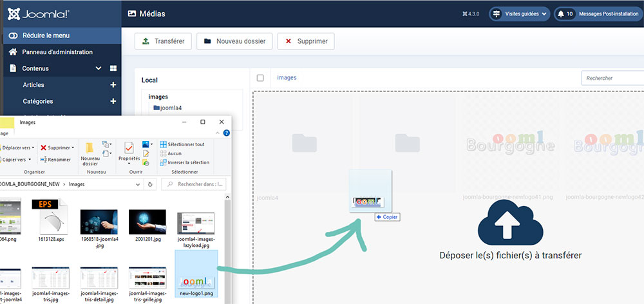Image resolution: width=644 pixels, height=304 pixels.
Task: Focus the Rechercher dans search box in Explorer
Action: [193, 184]
